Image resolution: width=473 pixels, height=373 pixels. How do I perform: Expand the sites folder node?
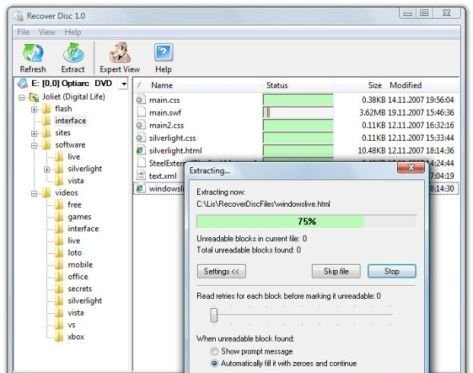tap(34, 134)
